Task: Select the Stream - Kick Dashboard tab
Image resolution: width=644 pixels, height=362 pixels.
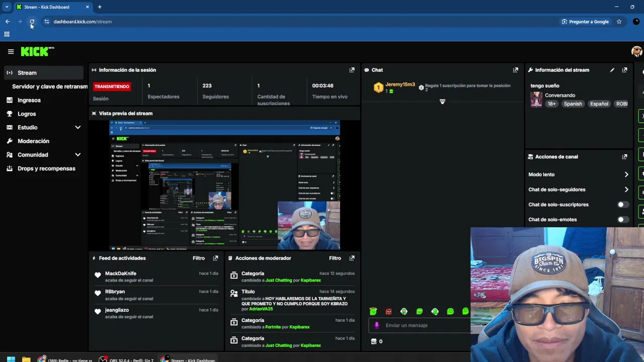Action: coord(52,7)
